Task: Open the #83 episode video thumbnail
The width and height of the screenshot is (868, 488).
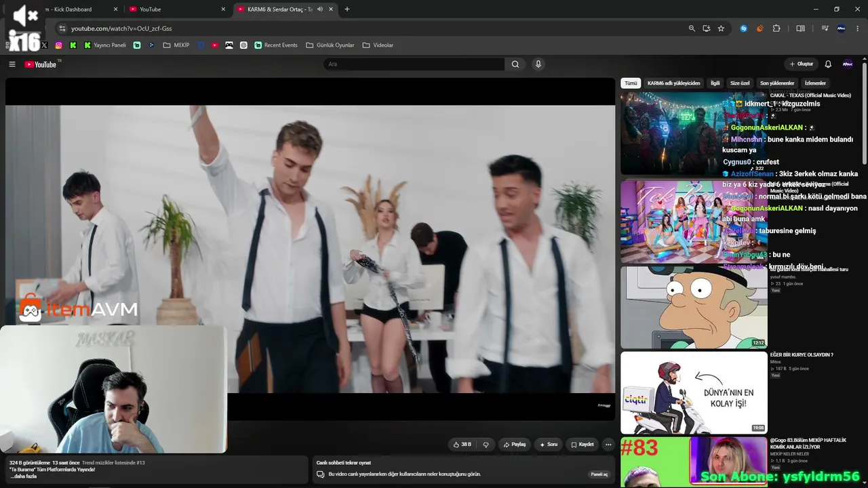Action: tap(694, 462)
